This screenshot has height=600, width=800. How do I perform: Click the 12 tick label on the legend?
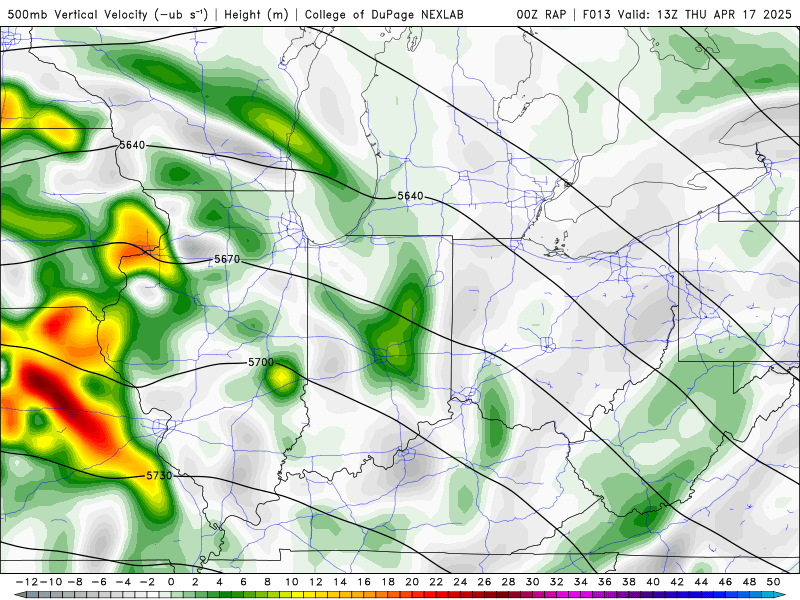click(316, 582)
